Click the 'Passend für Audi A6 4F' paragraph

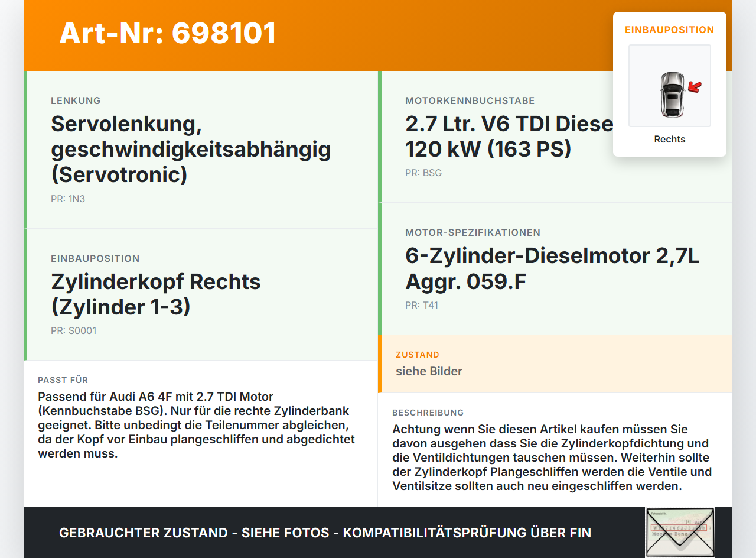pos(197,425)
